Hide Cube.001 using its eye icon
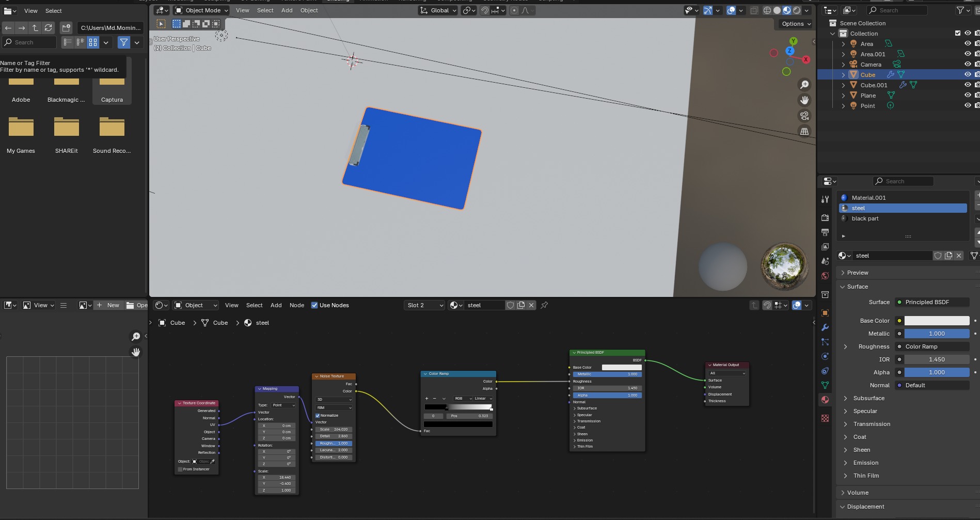 [x=968, y=85]
